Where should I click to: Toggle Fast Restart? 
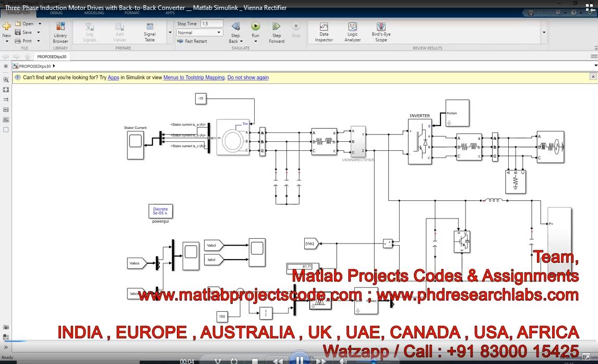[192, 41]
